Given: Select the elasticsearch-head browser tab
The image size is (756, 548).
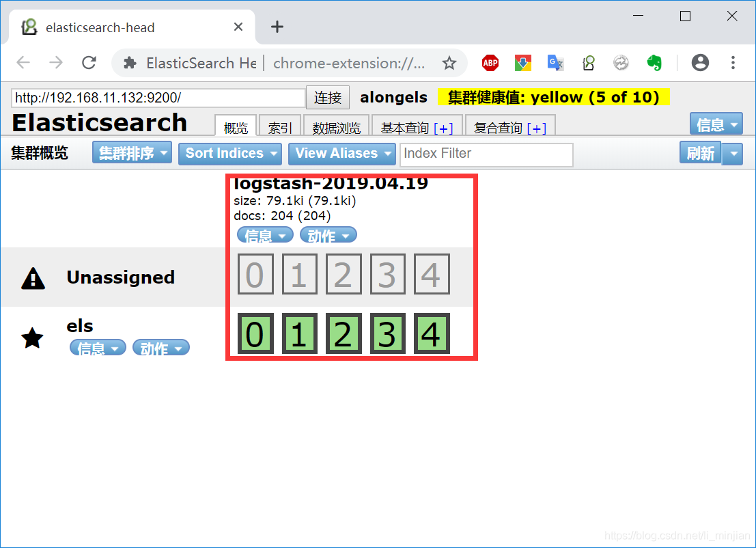Looking at the screenshot, I should (132, 27).
